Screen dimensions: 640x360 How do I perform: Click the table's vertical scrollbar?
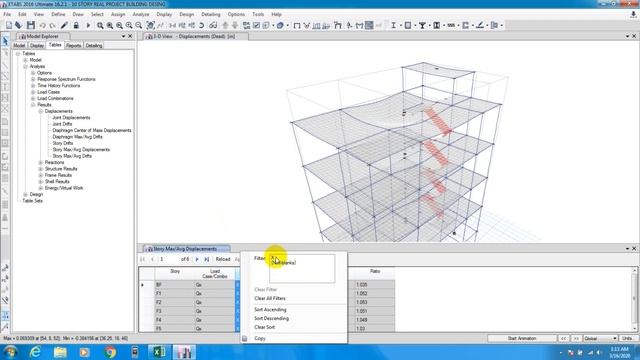pyautogui.click(x=635, y=299)
